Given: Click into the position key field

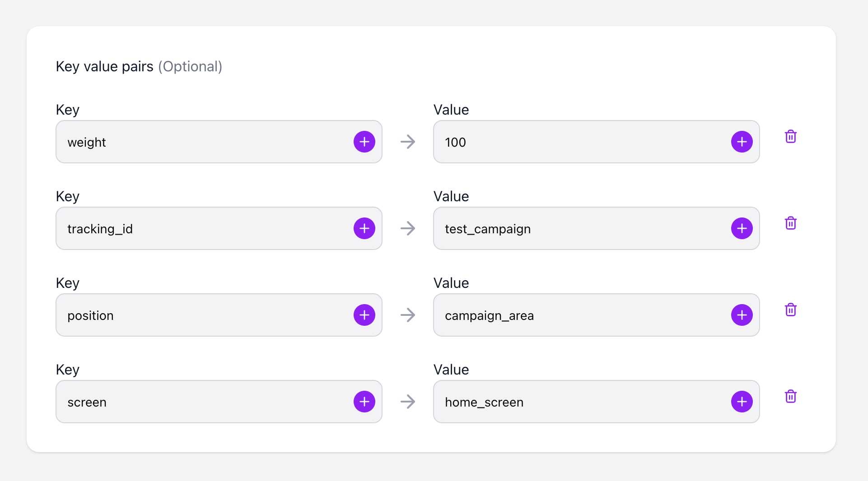Looking at the screenshot, I should coord(203,315).
